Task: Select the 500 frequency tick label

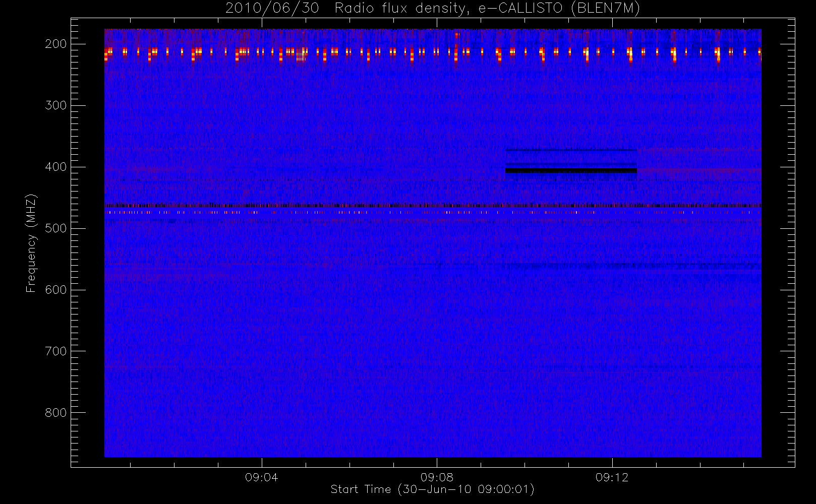Action: click(56, 228)
